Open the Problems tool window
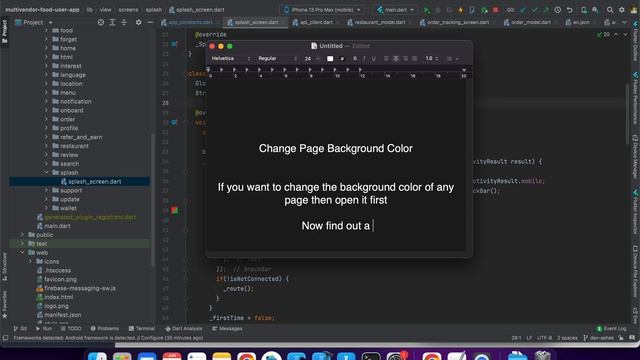The width and height of the screenshot is (640, 360). point(104,329)
